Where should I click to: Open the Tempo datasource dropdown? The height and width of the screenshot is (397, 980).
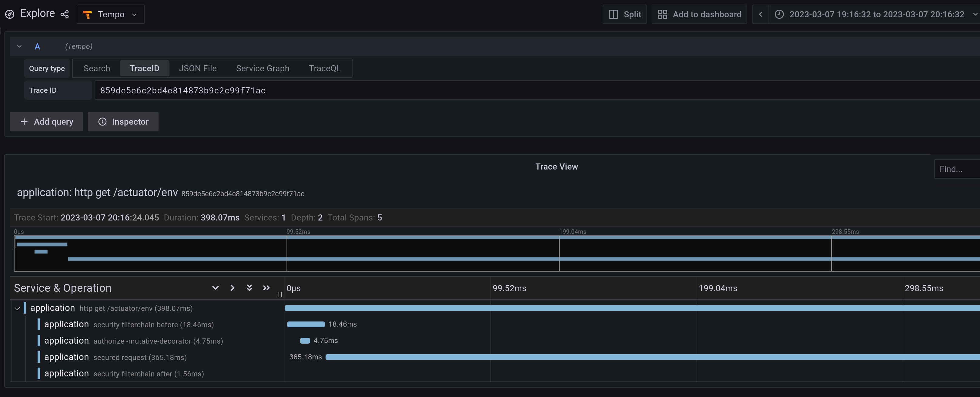(x=134, y=14)
